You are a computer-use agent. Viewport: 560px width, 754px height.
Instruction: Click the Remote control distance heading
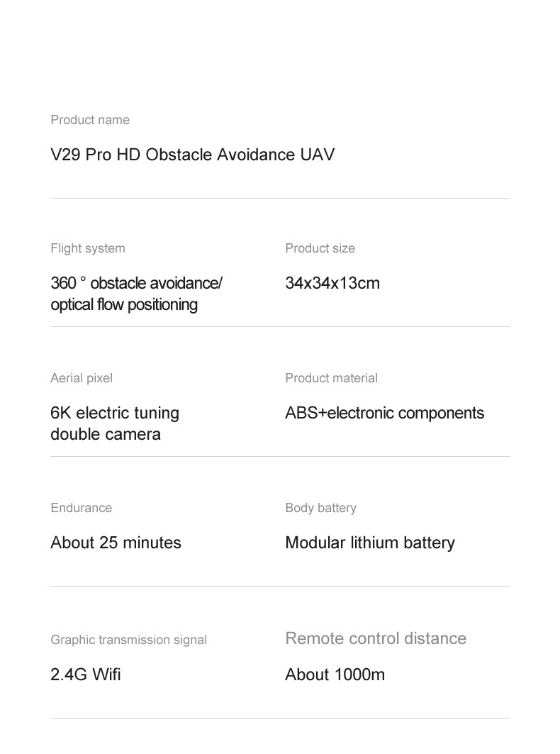[x=376, y=638]
